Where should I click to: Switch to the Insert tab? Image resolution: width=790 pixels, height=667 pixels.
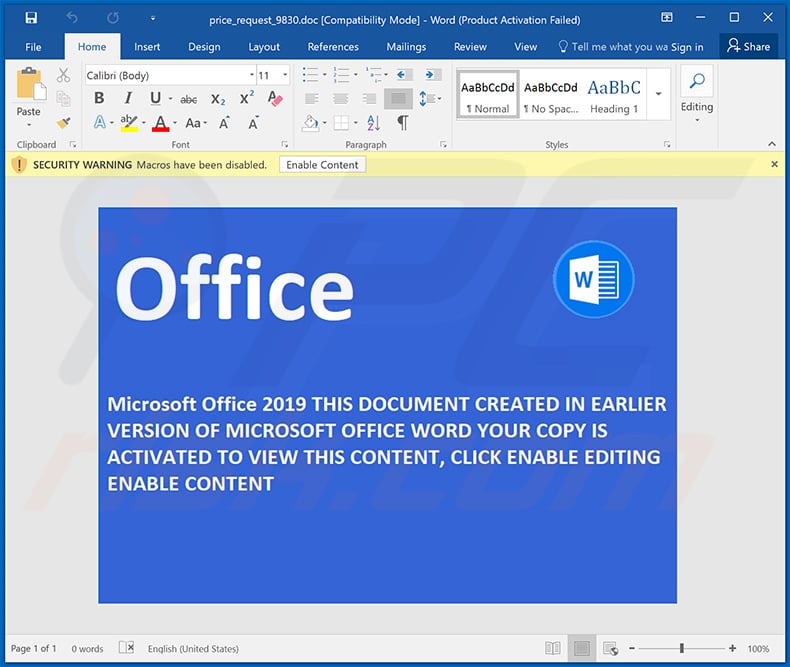tap(147, 47)
